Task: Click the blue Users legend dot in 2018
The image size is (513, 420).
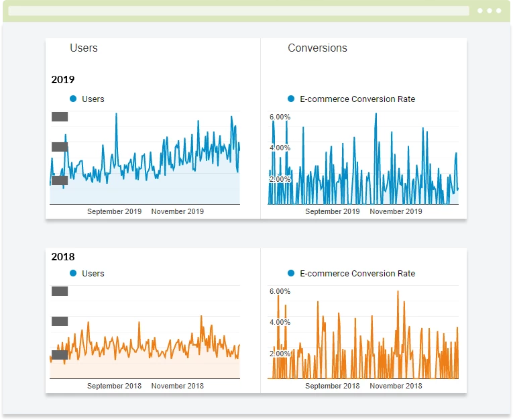Action: click(x=73, y=273)
